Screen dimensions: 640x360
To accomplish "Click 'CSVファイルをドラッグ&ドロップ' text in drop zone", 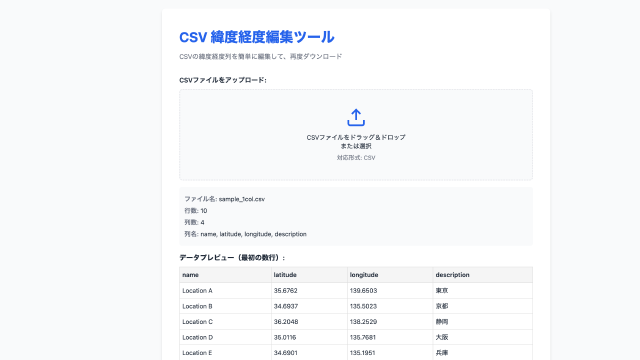I will tap(356, 138).
